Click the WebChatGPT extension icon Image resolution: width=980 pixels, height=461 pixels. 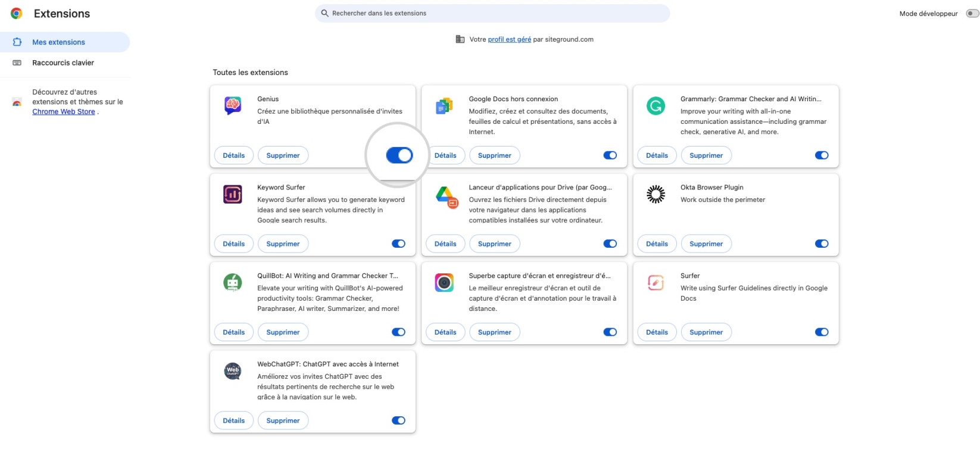[x=233, y=371]
